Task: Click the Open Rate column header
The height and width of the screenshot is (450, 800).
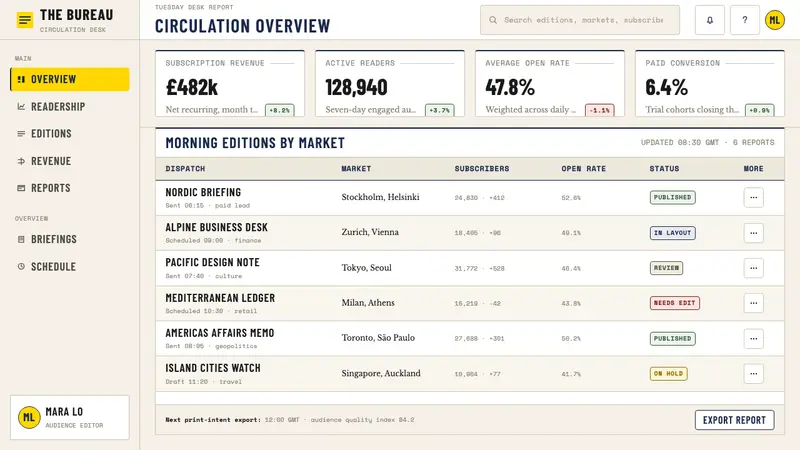Action: point(584,169)
